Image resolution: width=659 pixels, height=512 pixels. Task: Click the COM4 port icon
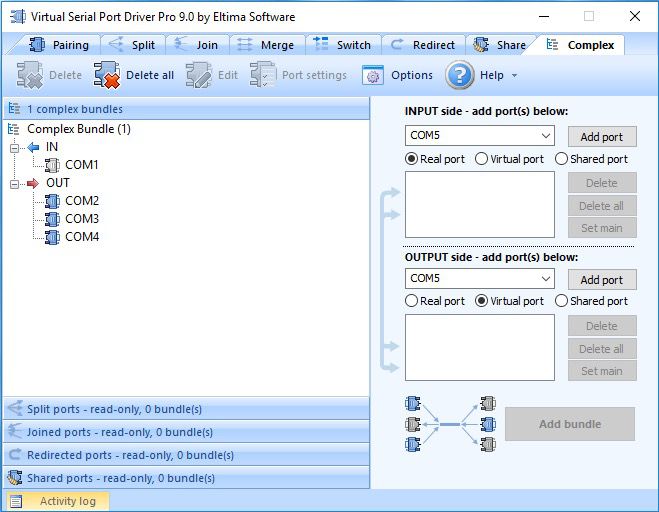tap(52, 237)
